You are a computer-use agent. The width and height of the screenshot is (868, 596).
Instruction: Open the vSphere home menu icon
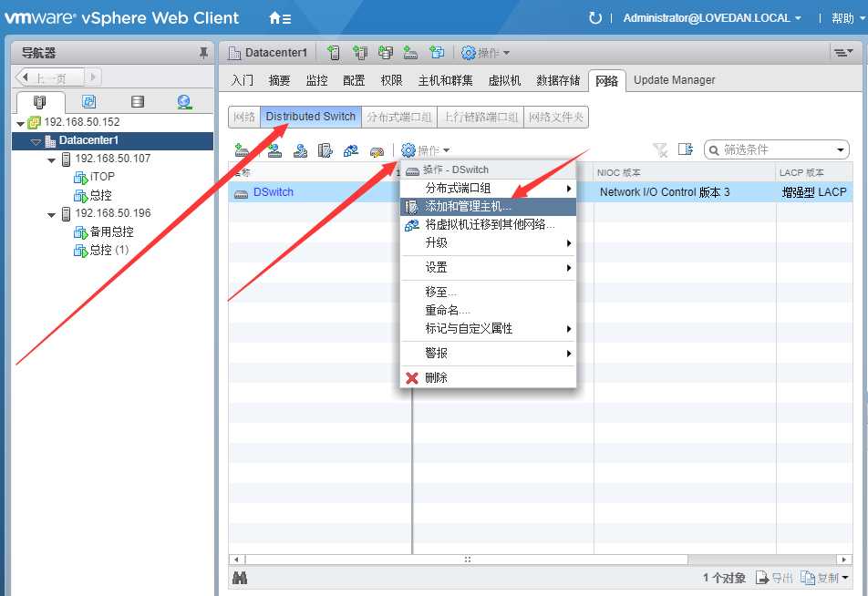click(x=280, y=18)
